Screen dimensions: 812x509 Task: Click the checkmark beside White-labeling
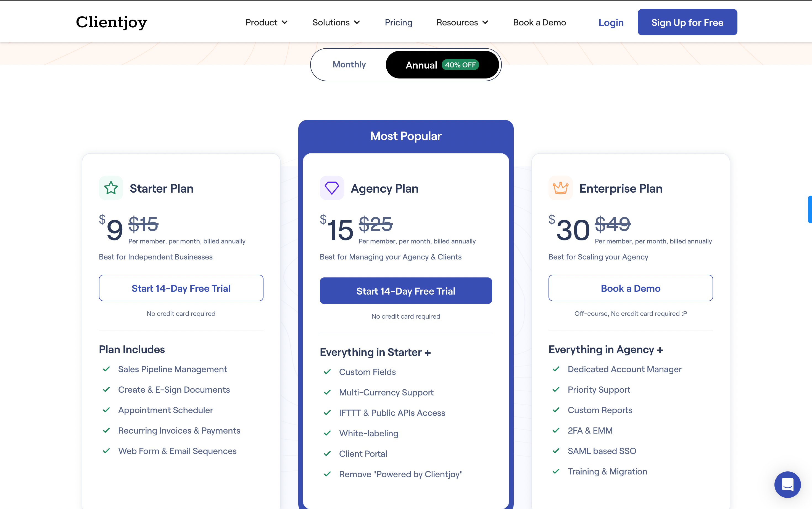click(x=327, y=433)
